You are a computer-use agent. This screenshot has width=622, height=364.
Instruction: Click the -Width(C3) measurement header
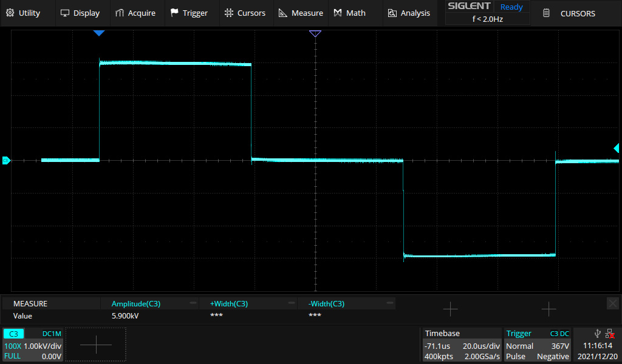click(x=326, y=304)
